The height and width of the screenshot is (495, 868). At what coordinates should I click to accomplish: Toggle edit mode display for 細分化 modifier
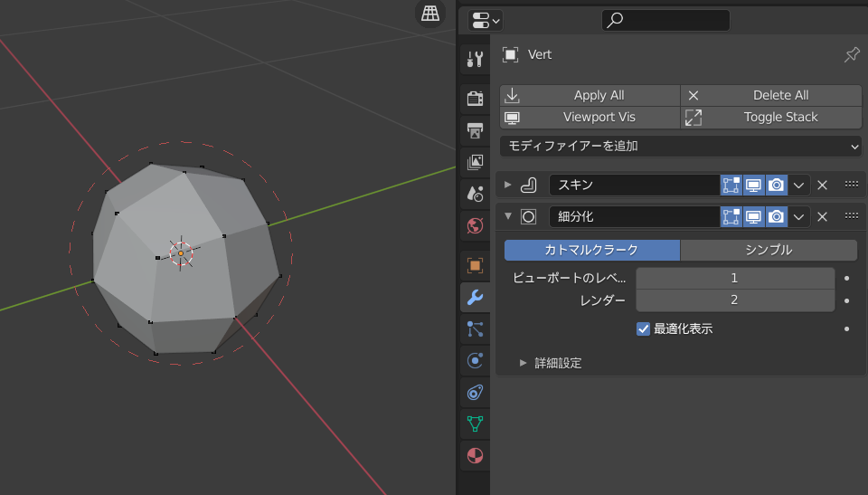[x=731, y=217]
